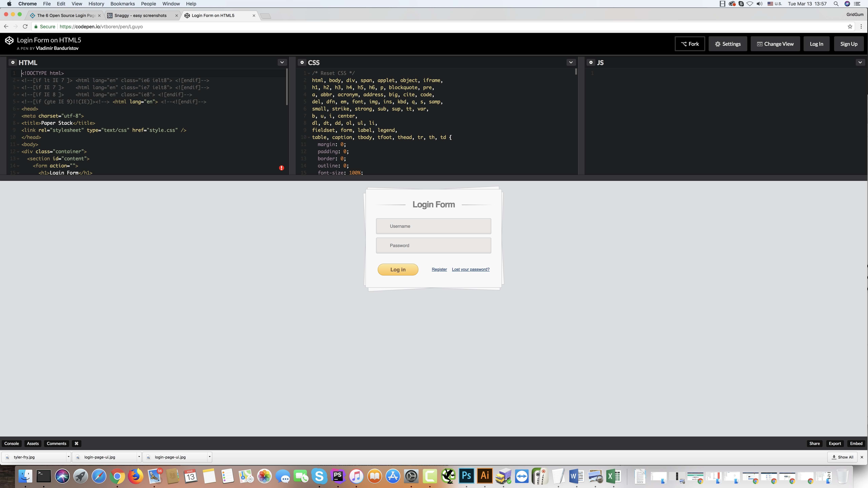Open second login-page-ui.jpg download options arrow
868x488 pixels.
(210, 457)
